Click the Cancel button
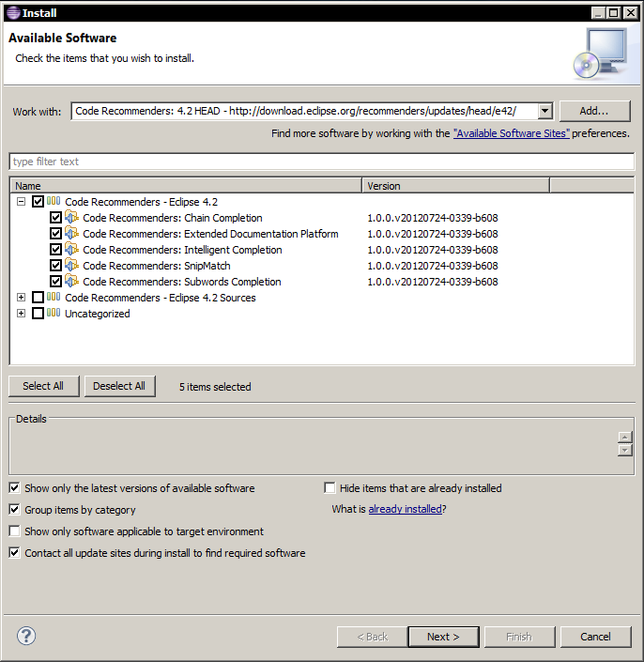Image resolution: width=644 pixels, height=662 pixels. tap(595, 637)
